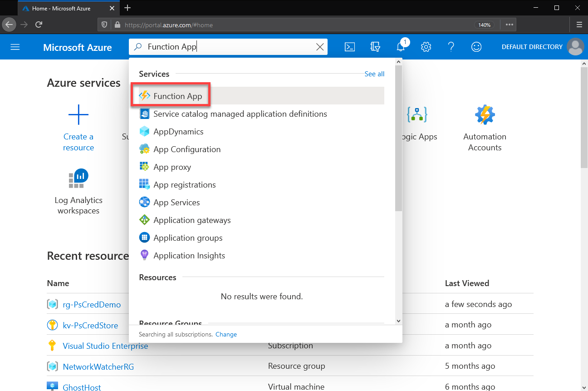This screenshot has height=391, width=588.
Task: Open a new browser tab
Action: [x=127, y=8]
